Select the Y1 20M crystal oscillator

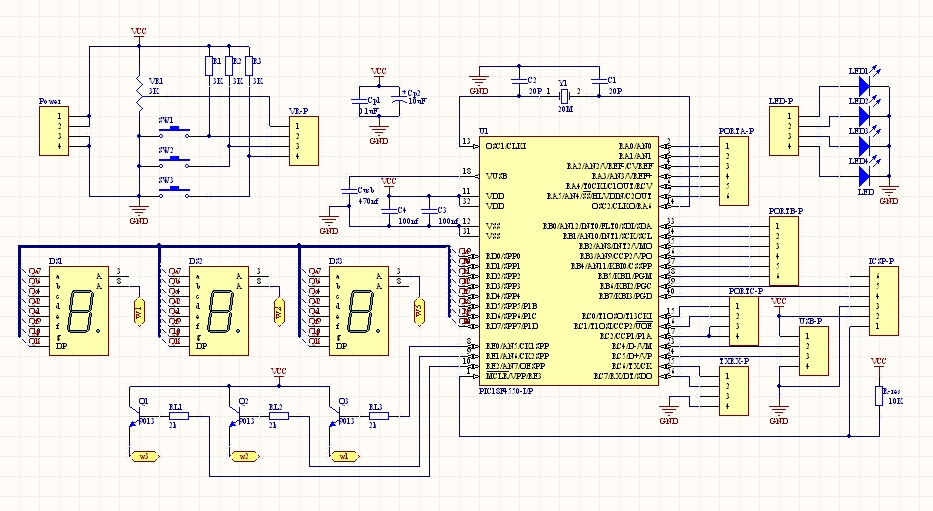coord(564,95)
